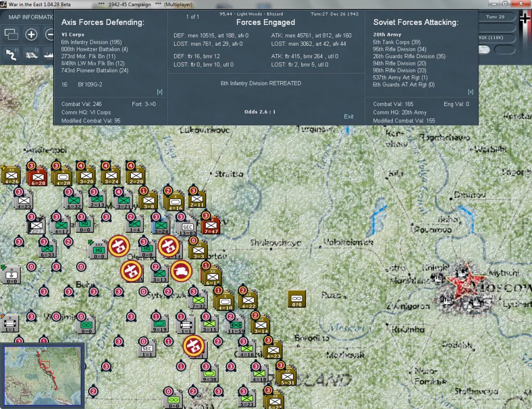Image resolution: width=532 pixels, height=409 pixels.
Task: Select the black 7=28 unit counter
Action: pyautogui.click(x=36, y=226)
